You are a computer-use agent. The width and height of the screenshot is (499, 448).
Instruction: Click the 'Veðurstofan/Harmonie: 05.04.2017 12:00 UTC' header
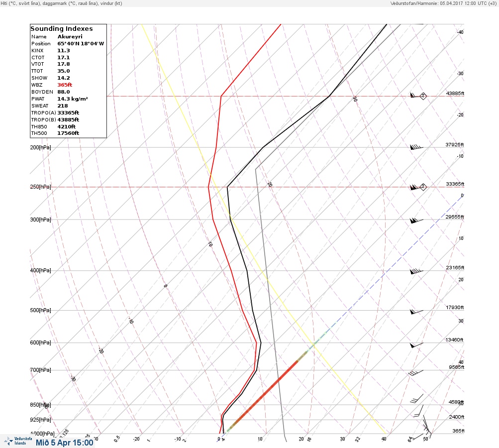[443, 3]
